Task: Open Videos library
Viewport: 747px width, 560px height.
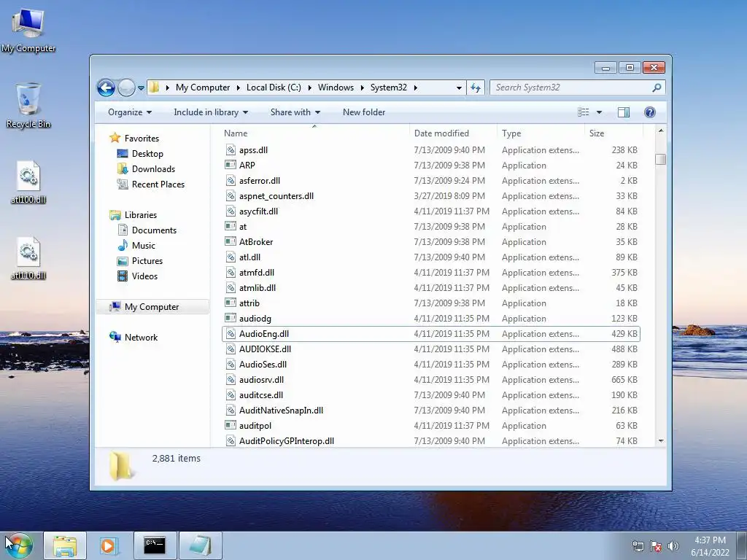Action: point(144,276)
